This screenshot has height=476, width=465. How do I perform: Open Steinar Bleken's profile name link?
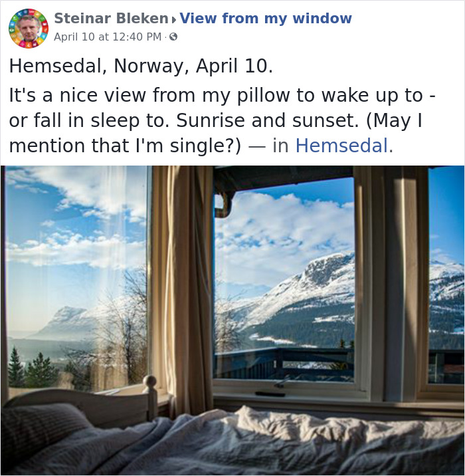click(x=111, y=18)
